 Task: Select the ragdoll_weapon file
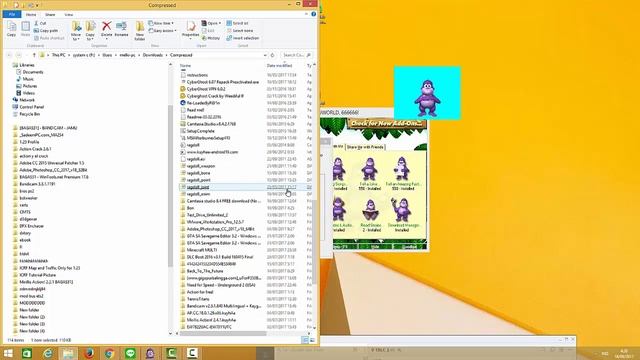click(200, 166)
